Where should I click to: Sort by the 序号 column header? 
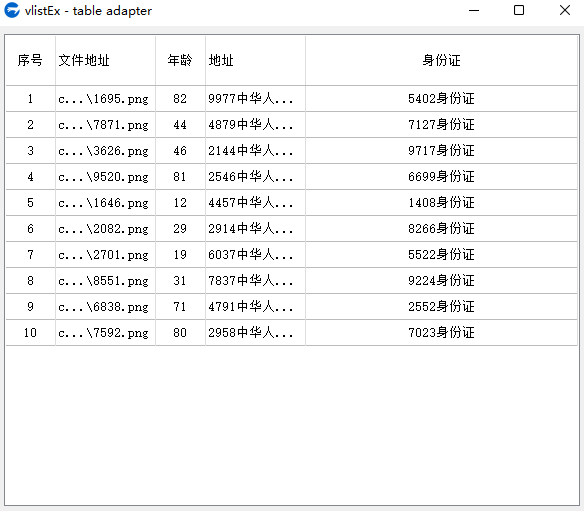[x=30, y=60]
